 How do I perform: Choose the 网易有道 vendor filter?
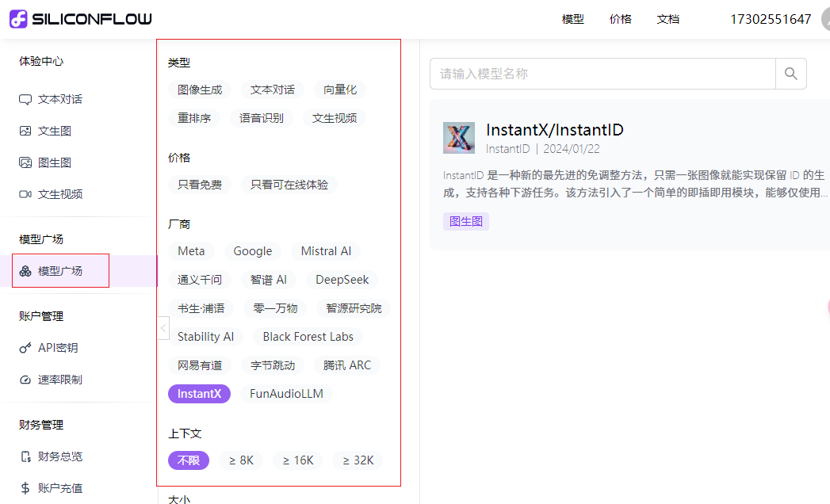click(x=200, y=365)
